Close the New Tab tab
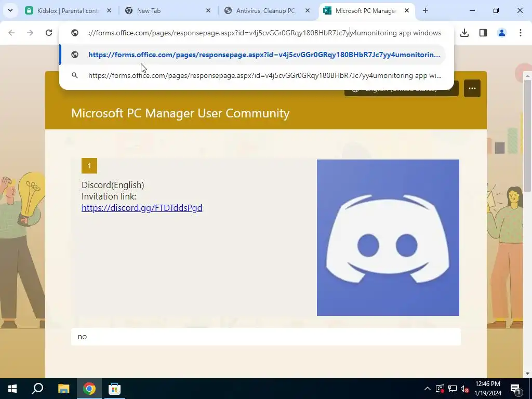Viewport: 532px width, 399px height. click(x=208, y=10)
